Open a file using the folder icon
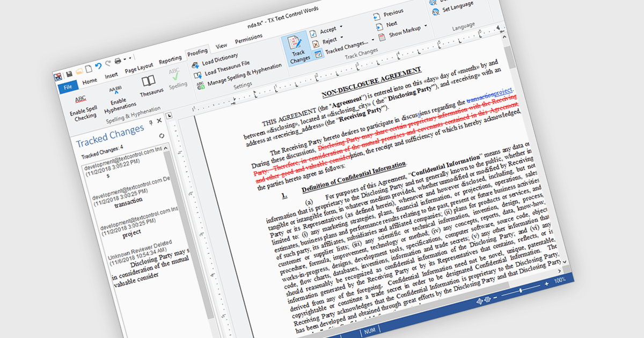This screenshot has height=338, width=644. pos(79,71)
